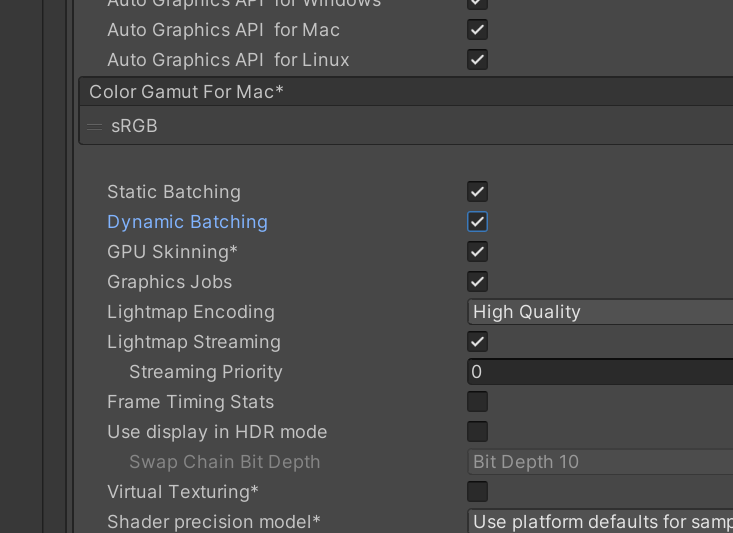The width and height of the screenshot is (733, 533).
Task: Check the Virtual Texturing box
Action: (478, 492)
